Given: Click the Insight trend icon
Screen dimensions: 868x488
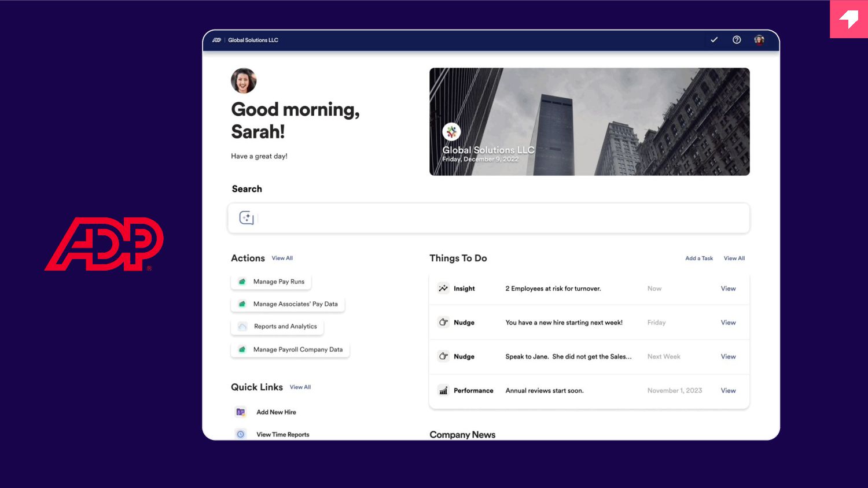Looking at the screenshot, I should click(443, 288).
